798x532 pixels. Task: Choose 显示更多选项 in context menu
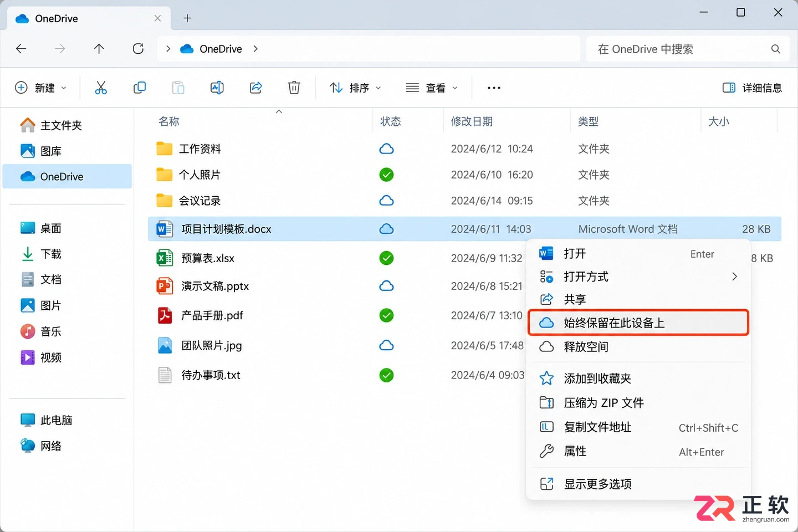click(638, 484)
